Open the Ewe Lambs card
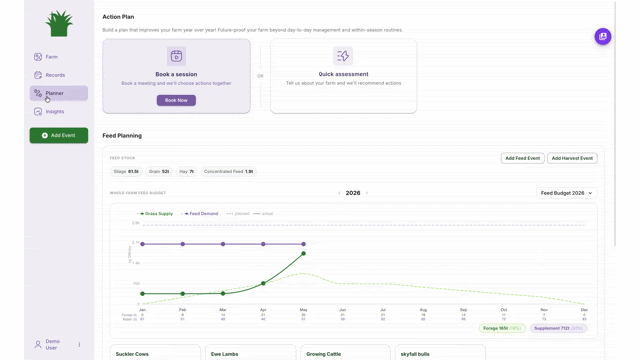Viewport: 640px width, 360px height. 251,352
